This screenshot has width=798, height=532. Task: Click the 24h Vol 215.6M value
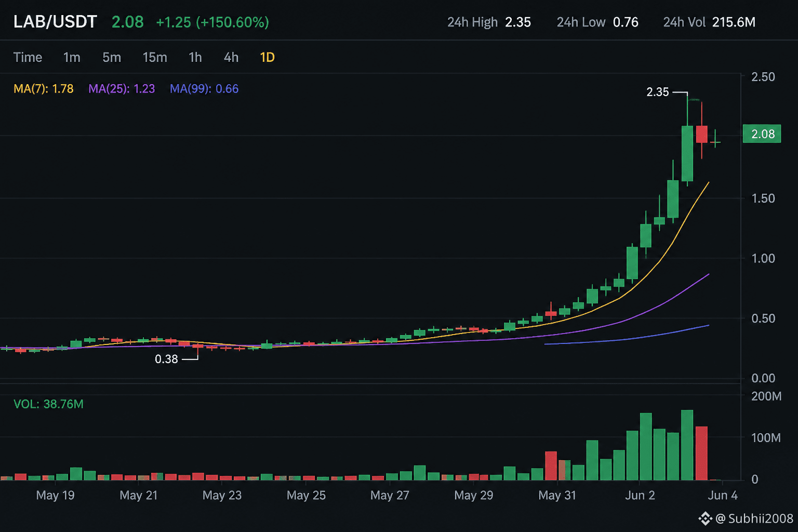pyautogui.click(x=734, y=22)
